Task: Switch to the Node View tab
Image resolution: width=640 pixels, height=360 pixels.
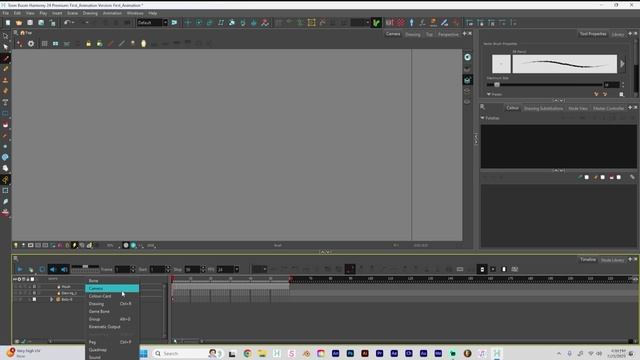Action: pyautogui.click(x=578, y=109)
